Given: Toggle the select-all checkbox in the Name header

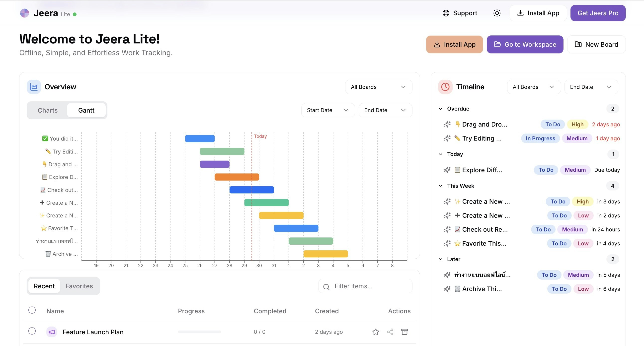Looking at the screenshot, I should click(32, 310).
